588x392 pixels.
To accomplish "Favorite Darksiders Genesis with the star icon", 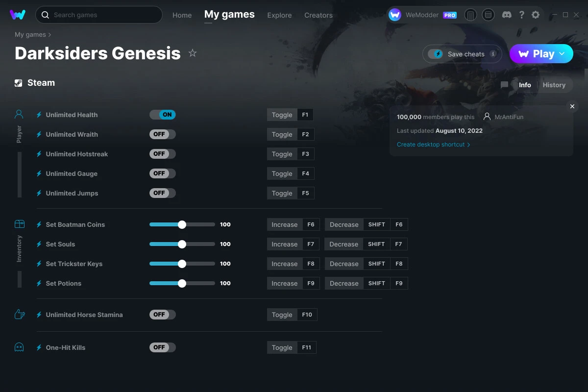I will point(193,53).
